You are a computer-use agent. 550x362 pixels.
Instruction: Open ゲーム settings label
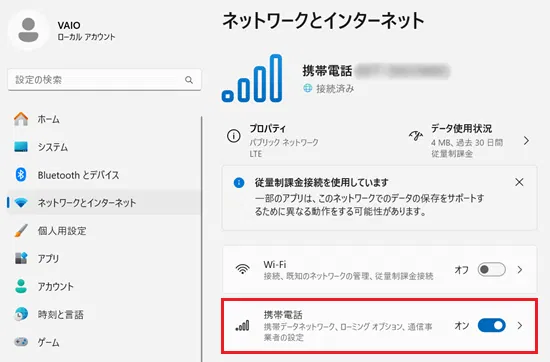click(x=48, y=342)
